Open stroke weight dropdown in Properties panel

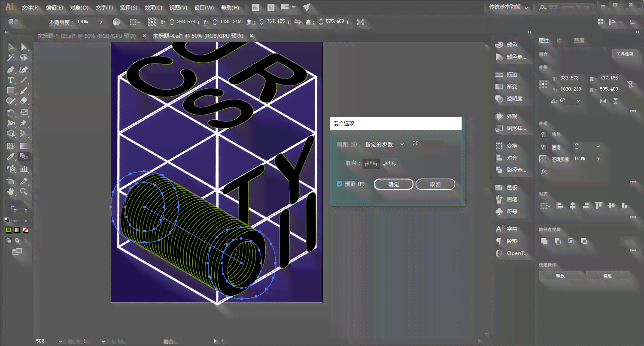[x=598, y=146]
